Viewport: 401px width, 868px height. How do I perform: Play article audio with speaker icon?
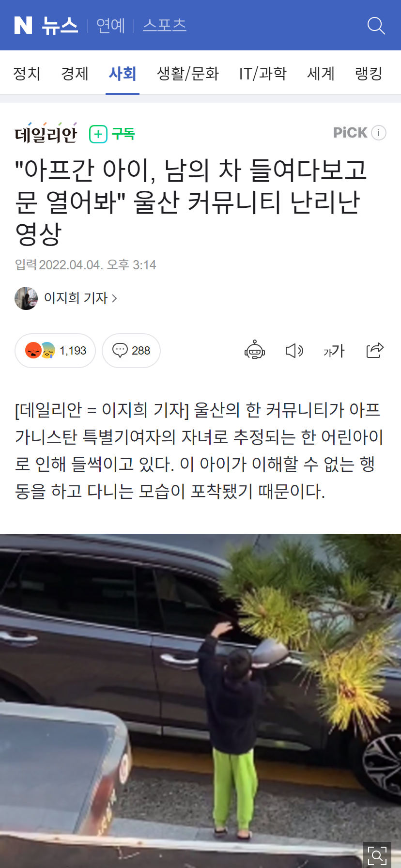294,350
